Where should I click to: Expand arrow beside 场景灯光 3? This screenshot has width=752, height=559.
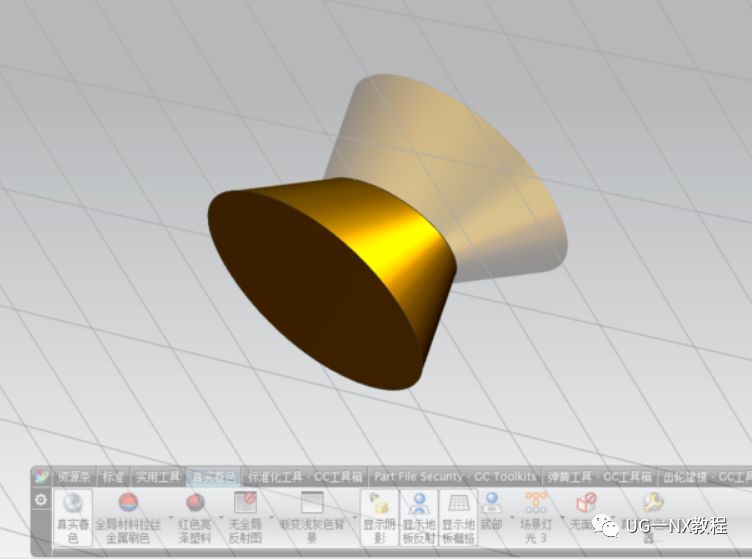(562, 518)
